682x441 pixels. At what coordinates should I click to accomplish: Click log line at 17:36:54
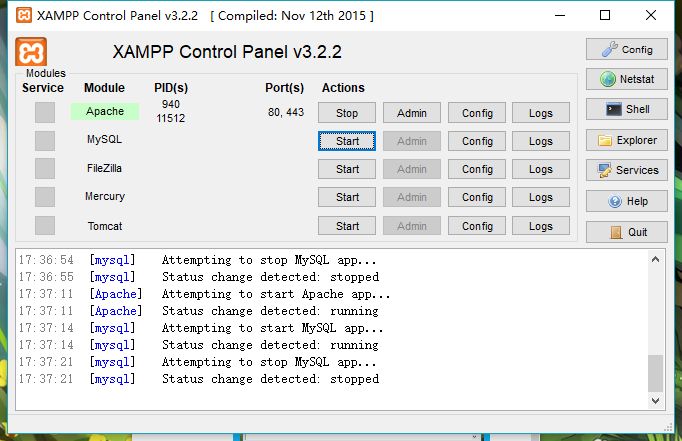pyautogui.click(x=197, y=260)
